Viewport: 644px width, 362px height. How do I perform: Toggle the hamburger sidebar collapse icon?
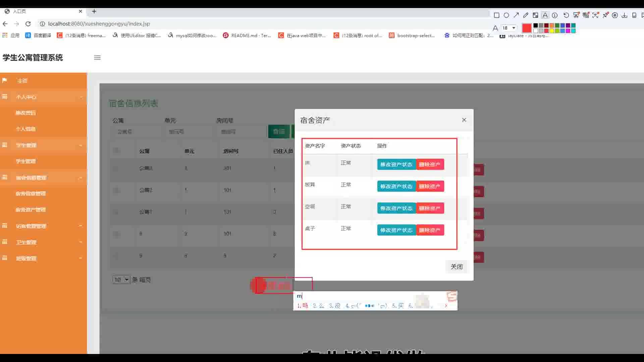(x=97, y=58)
